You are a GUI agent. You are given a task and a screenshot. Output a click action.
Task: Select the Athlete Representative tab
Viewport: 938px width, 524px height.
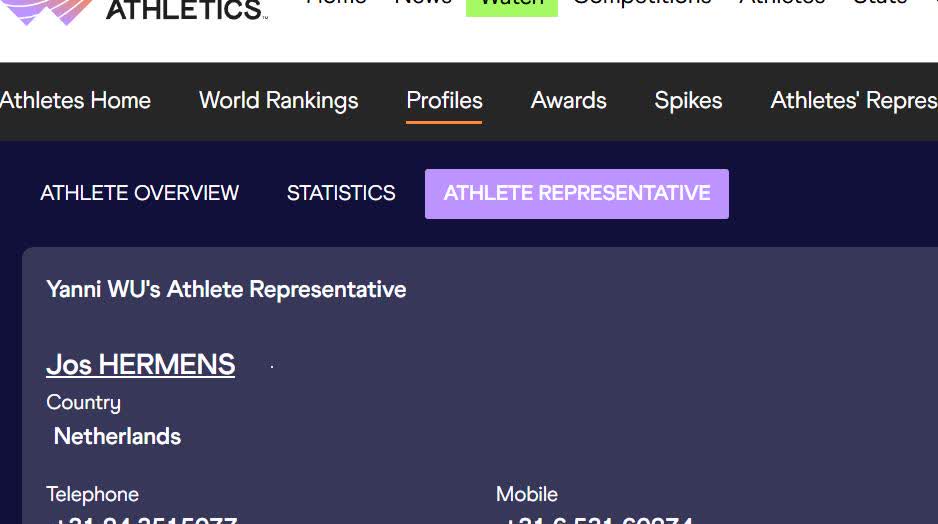coord(577,193)
